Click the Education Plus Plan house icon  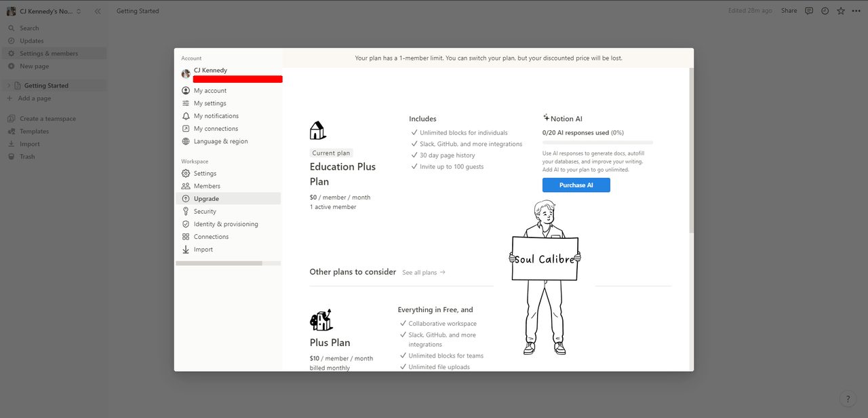coord(317,130)
